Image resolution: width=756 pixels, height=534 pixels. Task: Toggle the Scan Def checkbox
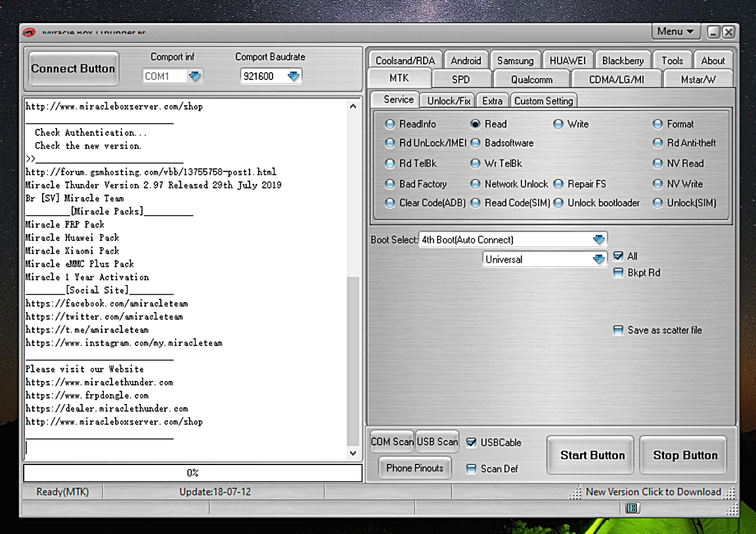point(471,469)
